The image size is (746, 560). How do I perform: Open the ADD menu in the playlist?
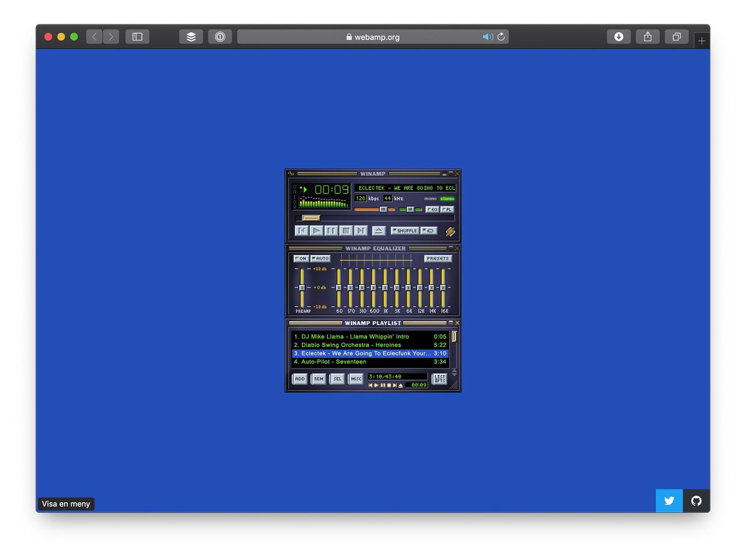[299, 379]
